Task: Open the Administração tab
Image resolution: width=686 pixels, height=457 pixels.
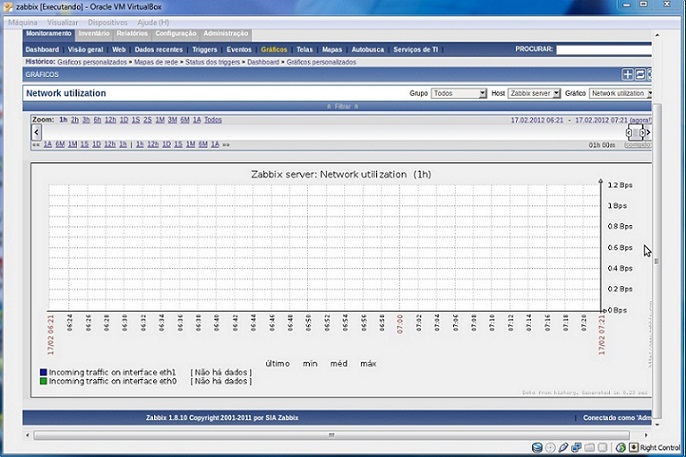Action: [x=226, y=34]
